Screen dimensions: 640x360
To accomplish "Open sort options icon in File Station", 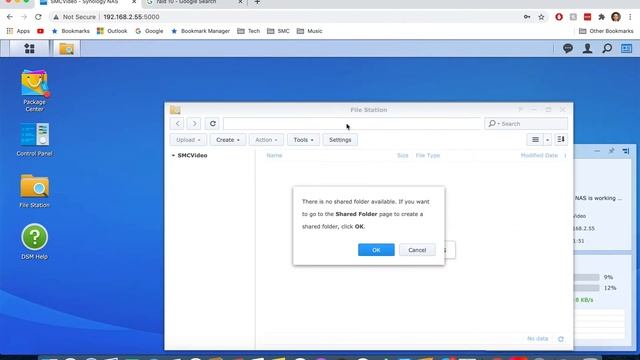I will (561, 140).
